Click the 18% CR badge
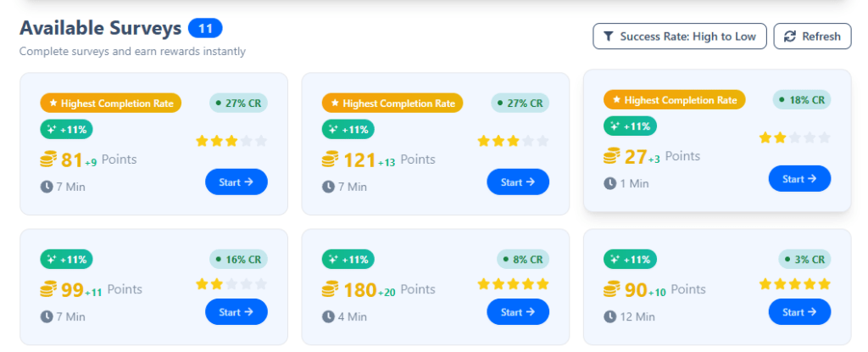The height and width of the screenshot is (352, 868). pyautogui.click(x=801, y=99)
